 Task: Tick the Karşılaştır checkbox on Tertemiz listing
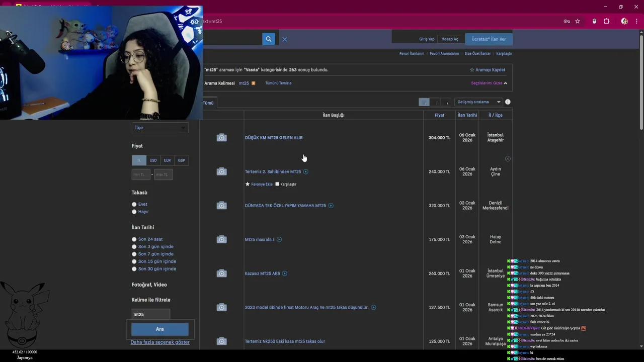tap(277, 184)
